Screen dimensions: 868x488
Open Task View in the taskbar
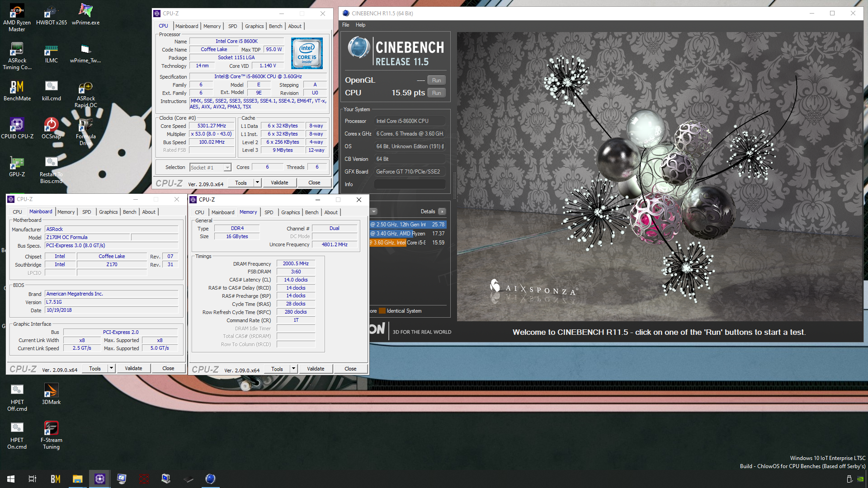(x=33, y=479)
